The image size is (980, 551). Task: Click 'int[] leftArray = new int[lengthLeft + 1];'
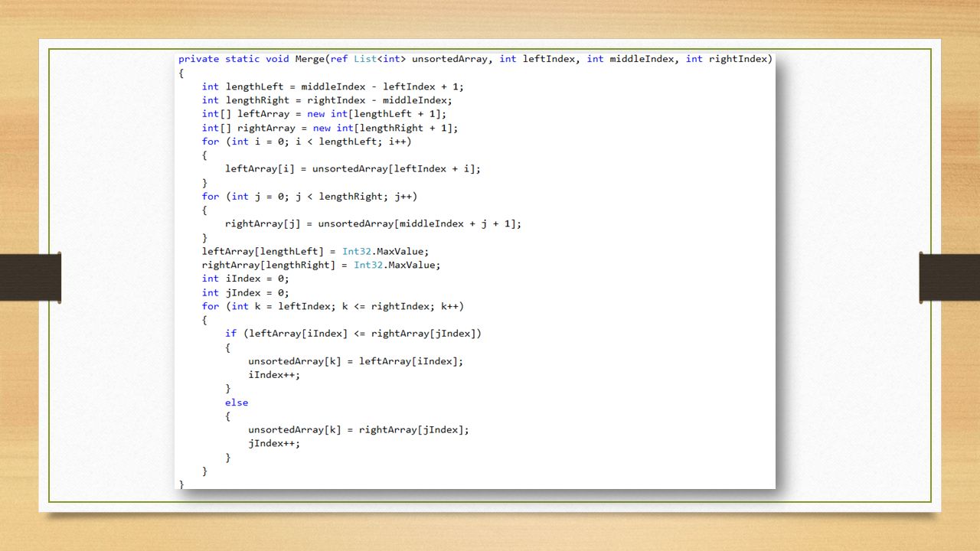[324, 114]
